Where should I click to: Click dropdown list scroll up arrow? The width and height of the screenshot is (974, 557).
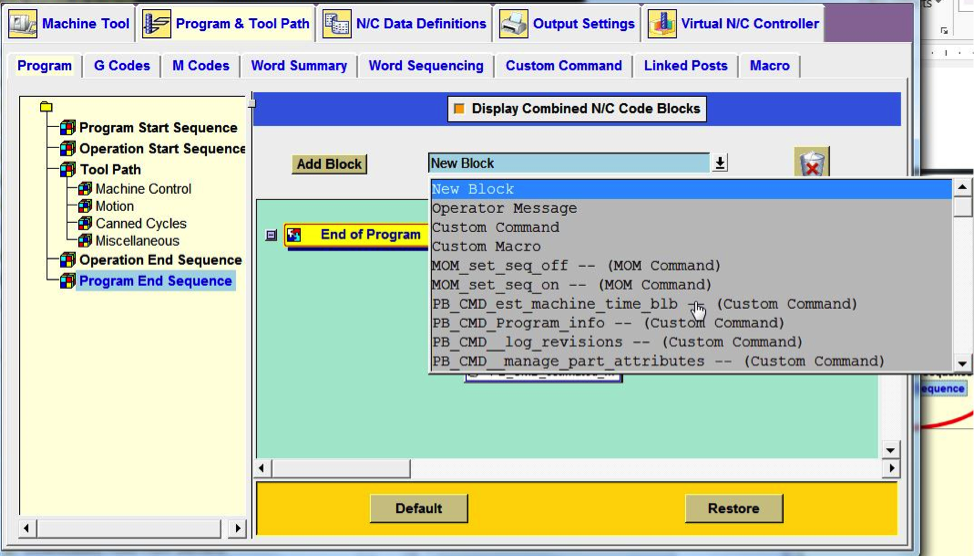click(962, 188)
